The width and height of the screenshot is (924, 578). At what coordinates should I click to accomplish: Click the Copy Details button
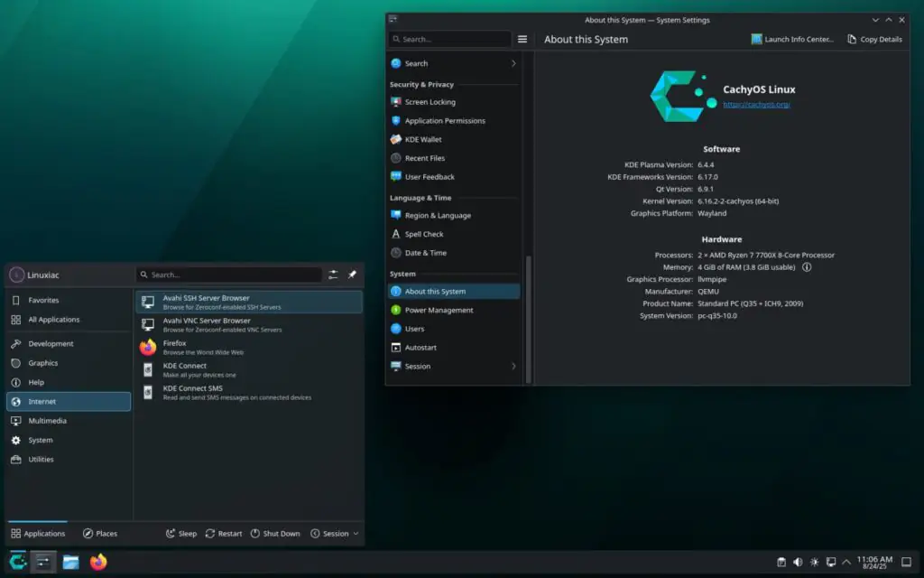click(x=874, y=40)
